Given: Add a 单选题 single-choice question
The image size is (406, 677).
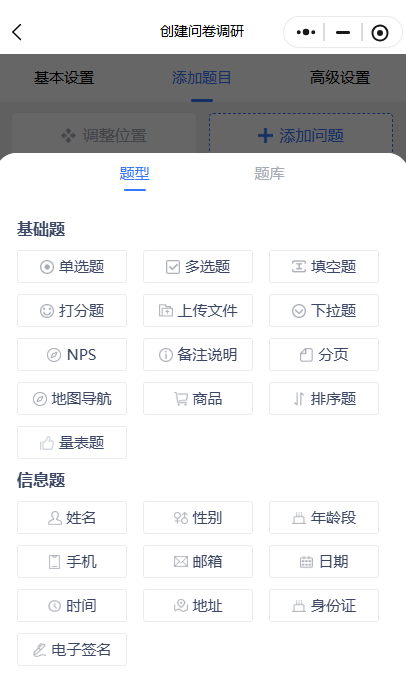Looking at the screenshot, I should (x=72, y=266).
